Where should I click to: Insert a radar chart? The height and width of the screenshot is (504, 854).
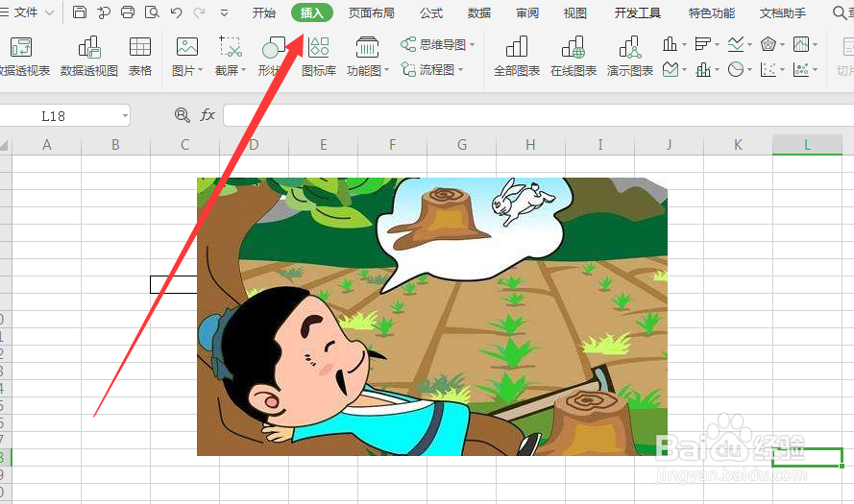pyautogui.click(x=769, y=44)
